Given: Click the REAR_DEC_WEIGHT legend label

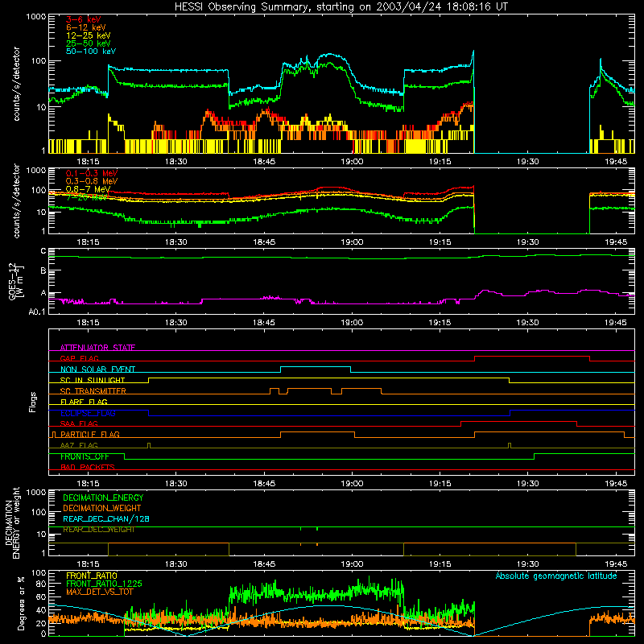Looking at the screenshot, I should tap(98, 530).
